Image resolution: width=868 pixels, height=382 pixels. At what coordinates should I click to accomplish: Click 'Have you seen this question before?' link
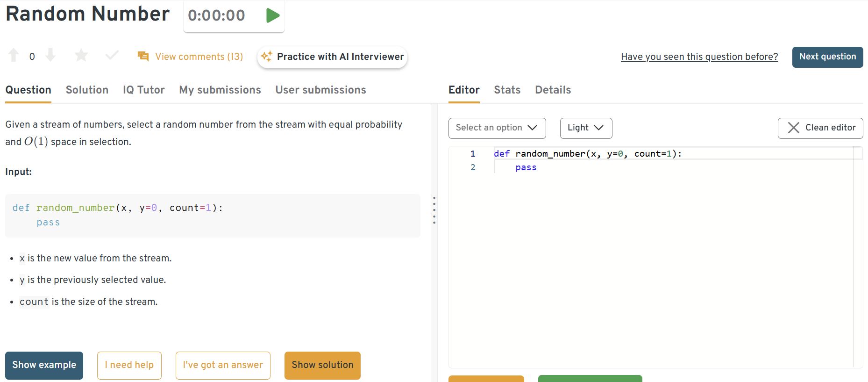pos(699,57)
